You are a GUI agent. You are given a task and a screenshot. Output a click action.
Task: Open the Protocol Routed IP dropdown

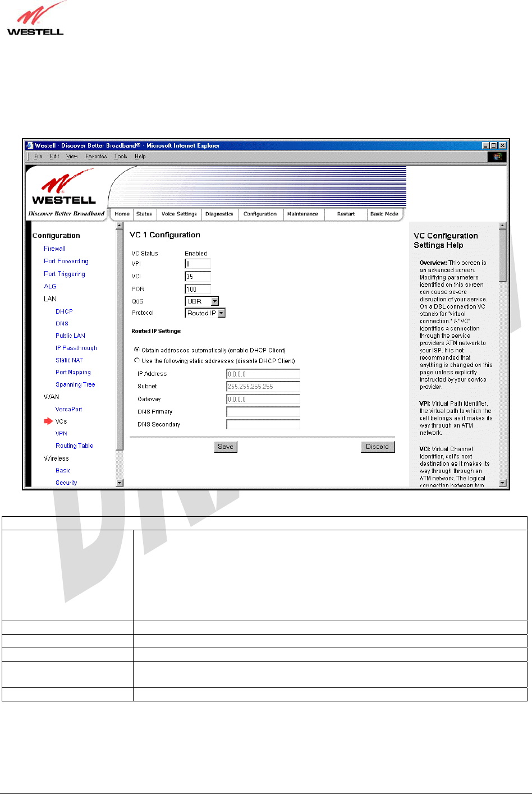coord(222,313)
